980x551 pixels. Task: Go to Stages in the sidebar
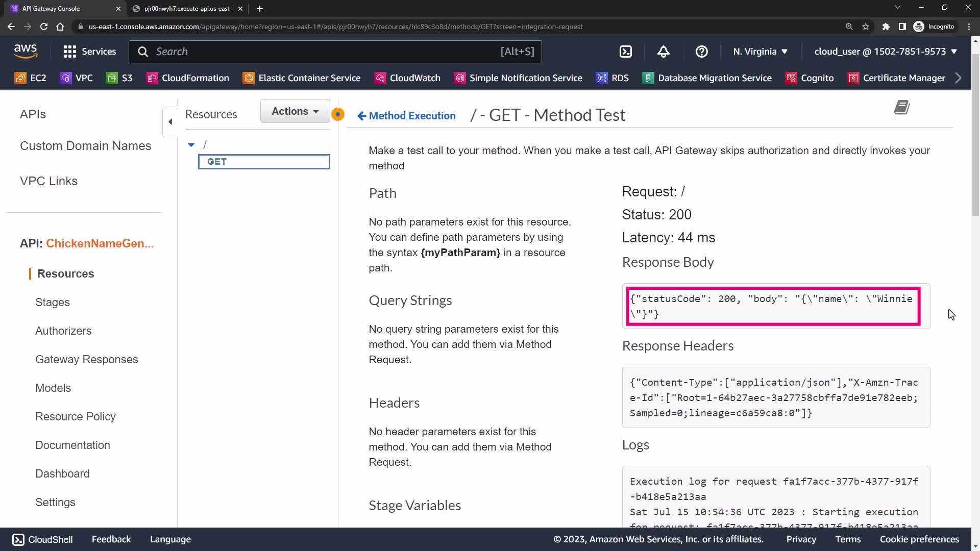pos(53,302)
